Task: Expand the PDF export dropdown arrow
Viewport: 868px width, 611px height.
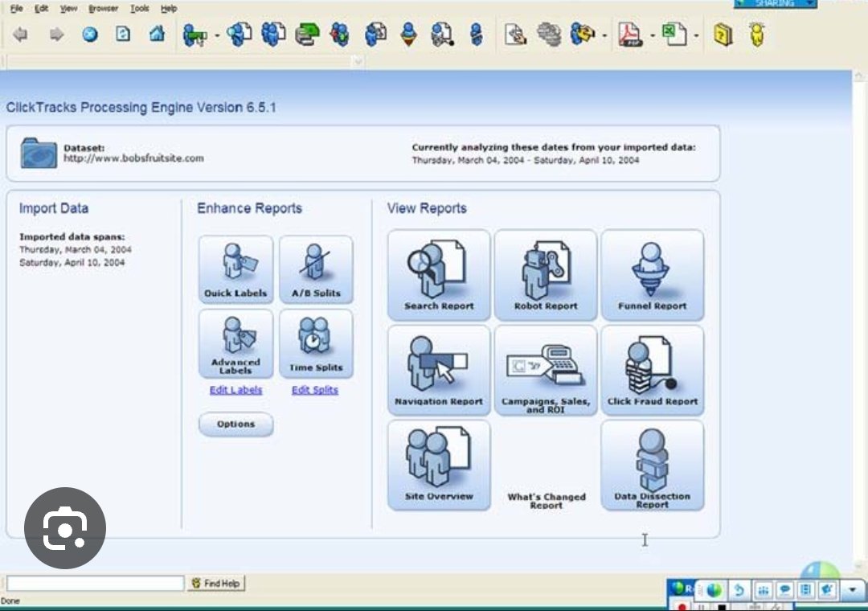Action: click(x=652, y=36)
